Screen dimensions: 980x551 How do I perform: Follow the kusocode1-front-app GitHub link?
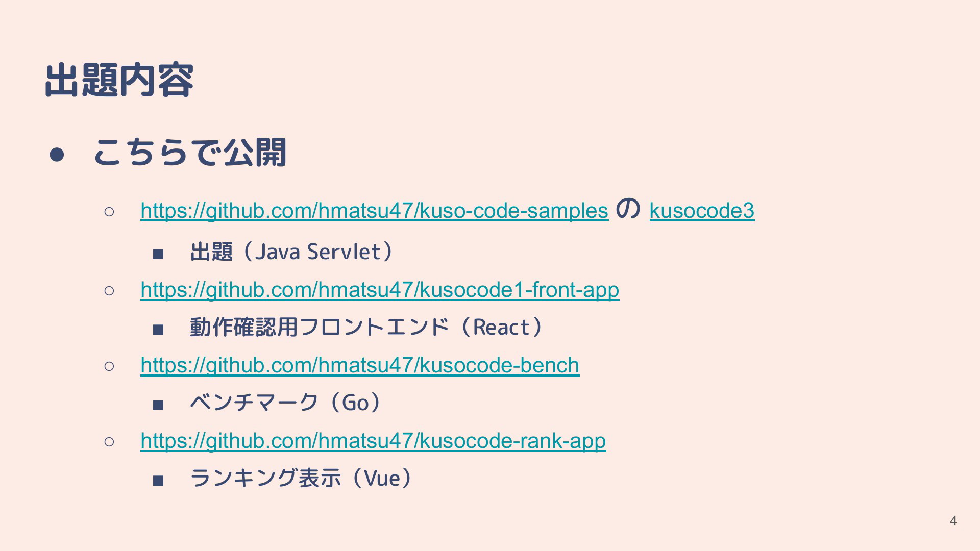click(x=380, y=290)
